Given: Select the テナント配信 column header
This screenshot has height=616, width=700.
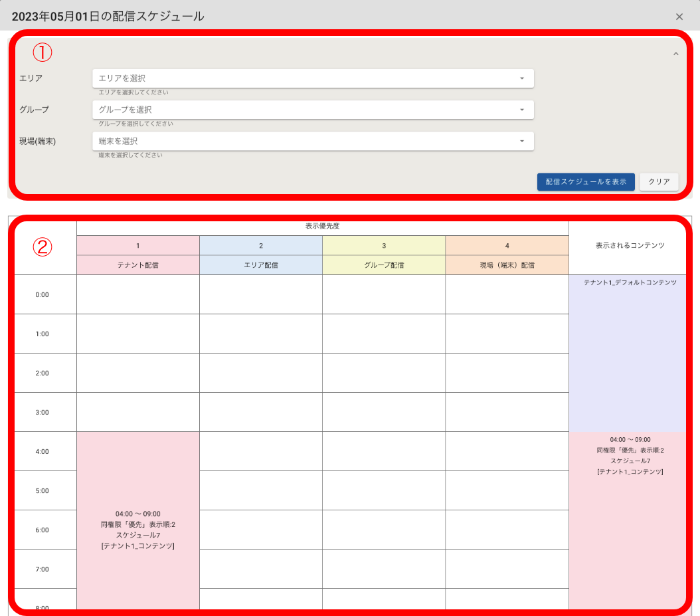Looking at the screenshot, I should 137,264.
